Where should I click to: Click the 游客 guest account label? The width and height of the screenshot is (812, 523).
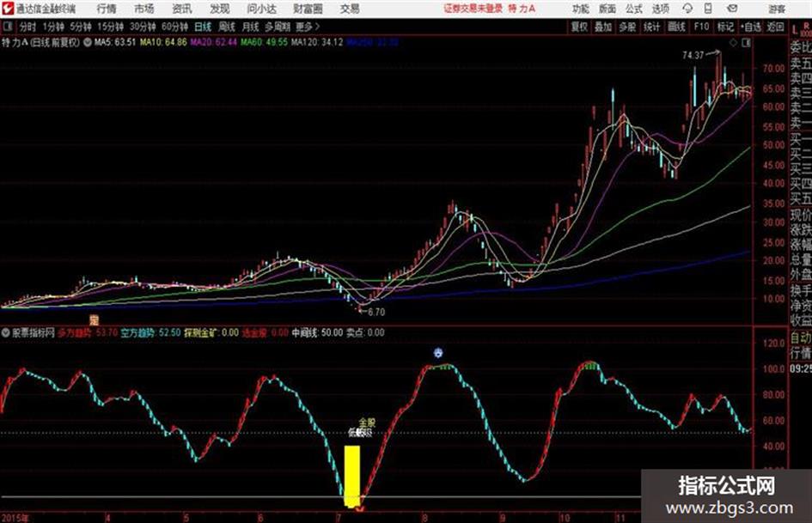click(x=777, y=9)
